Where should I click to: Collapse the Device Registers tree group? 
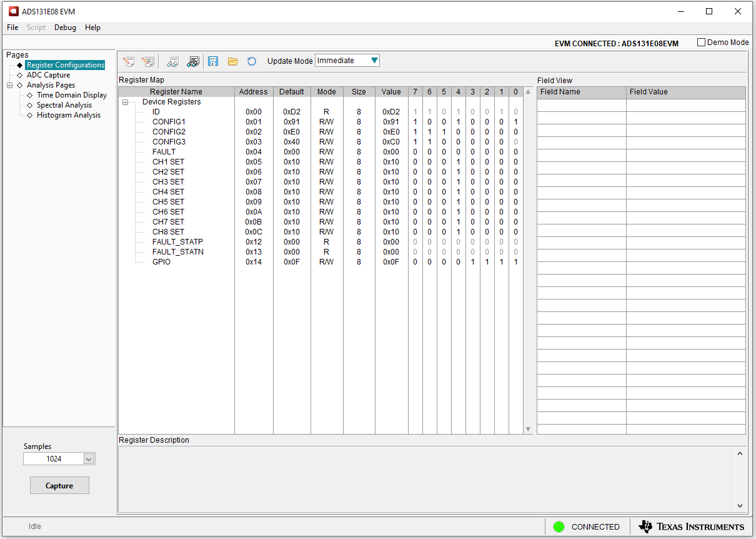(126, 102)
